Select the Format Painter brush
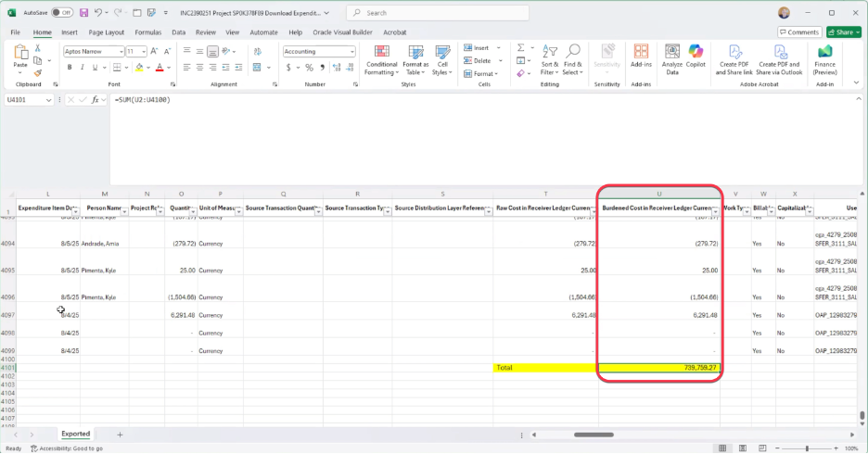Image resolution: width=868 pixels, height=454 pixels. coord(38,72)
